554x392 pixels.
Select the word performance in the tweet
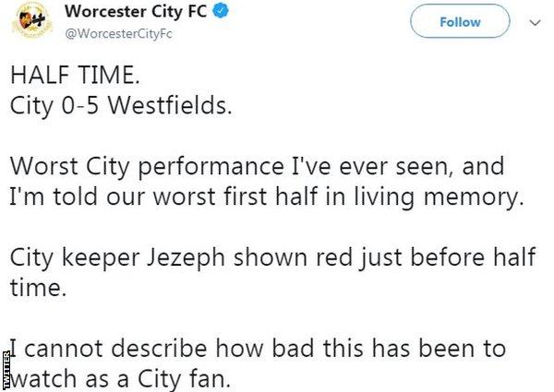pos(211,167)
